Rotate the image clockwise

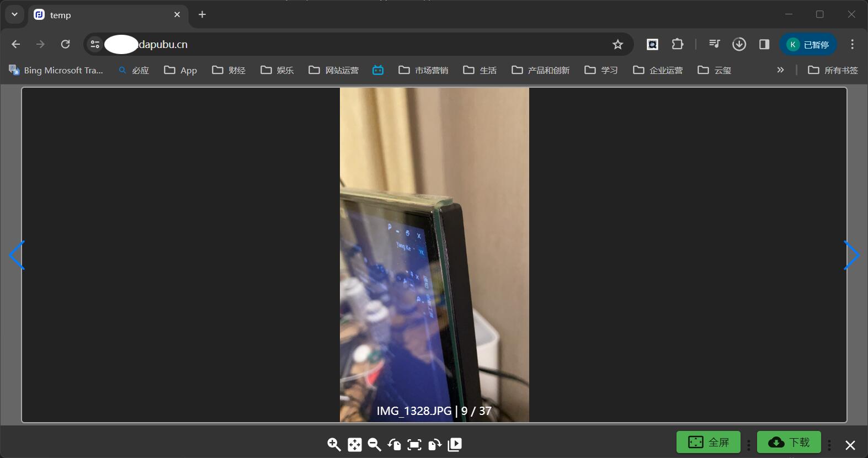click(435, 444)
